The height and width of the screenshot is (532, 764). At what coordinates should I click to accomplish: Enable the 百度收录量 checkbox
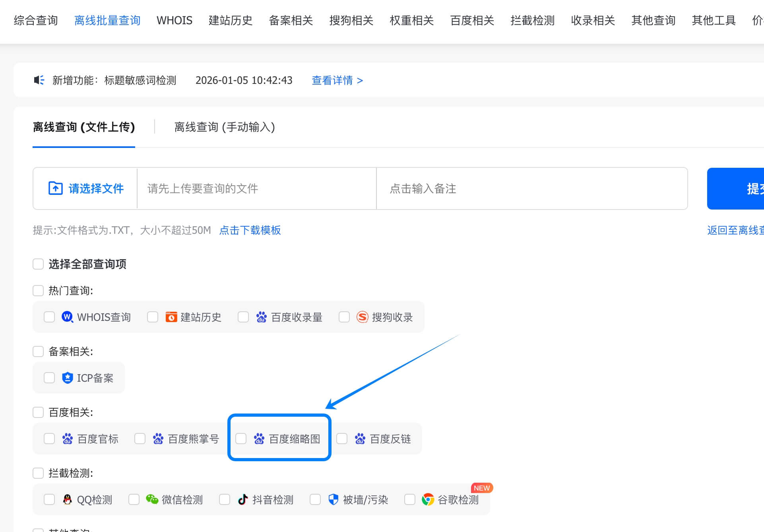coord(243,317)
